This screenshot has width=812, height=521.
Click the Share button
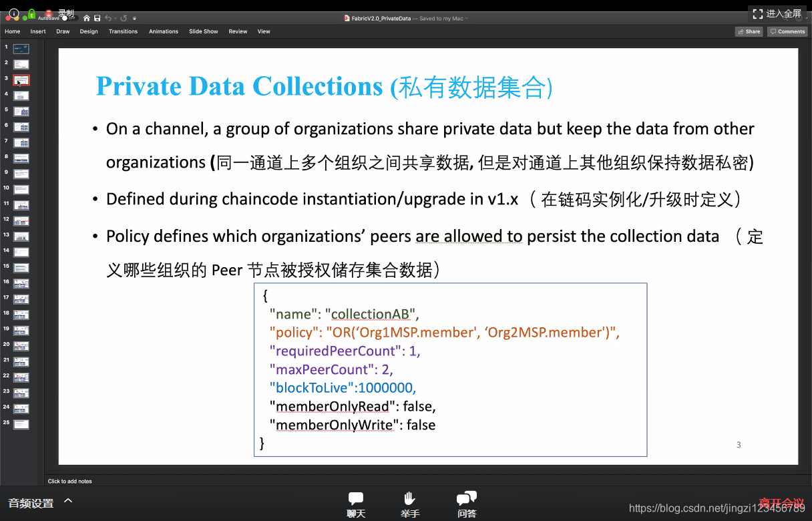click(x=749, y=31)
